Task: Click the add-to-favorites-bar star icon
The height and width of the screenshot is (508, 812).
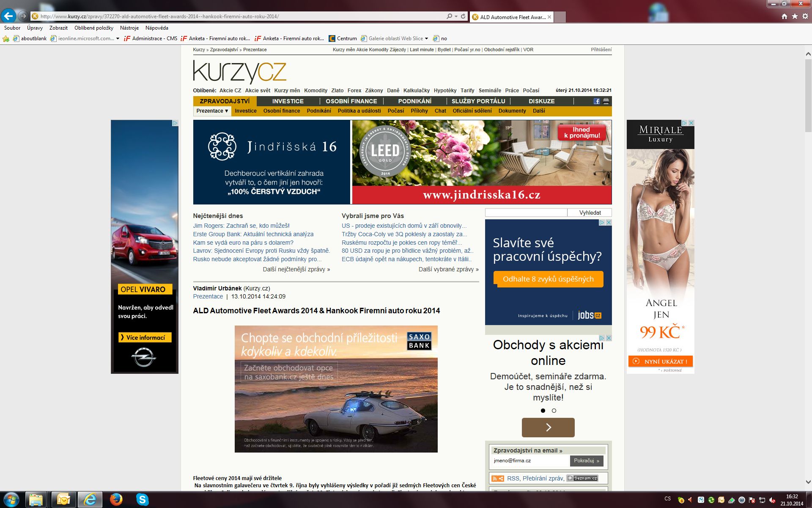Action: (x=6, y=39)
